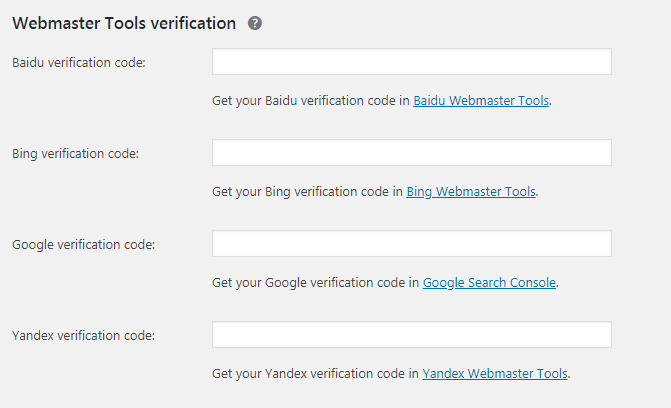This screenshot has width=671, height=408.
Task: Place cursor in Yandex verification code field
Action: coord(411,335)
